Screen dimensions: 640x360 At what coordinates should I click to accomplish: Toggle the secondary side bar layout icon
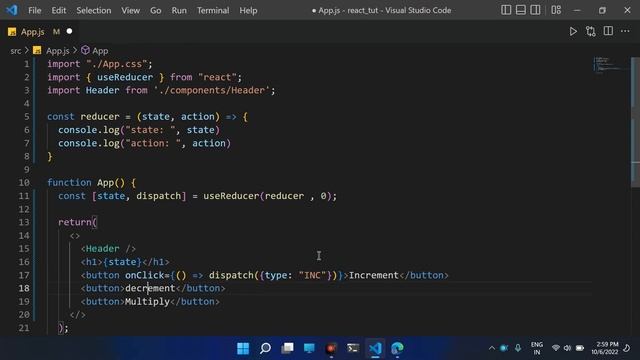pyautogui.click(x=535, y=10)
